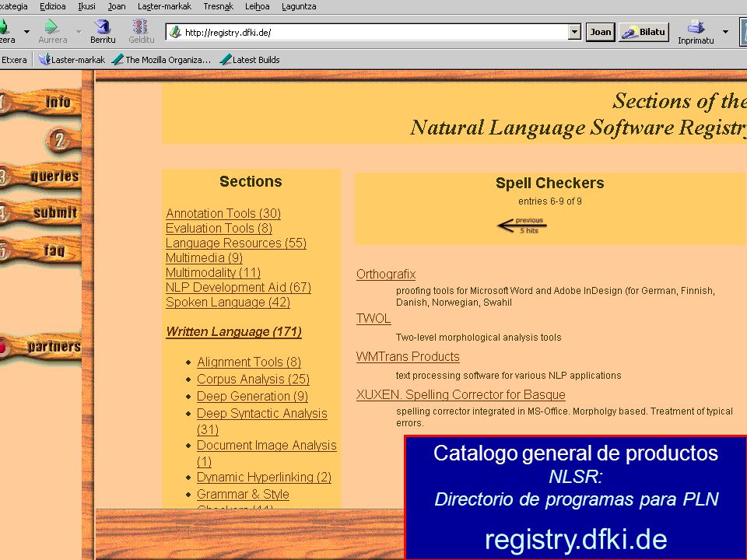Open the TWOL entry

point(373,319)
